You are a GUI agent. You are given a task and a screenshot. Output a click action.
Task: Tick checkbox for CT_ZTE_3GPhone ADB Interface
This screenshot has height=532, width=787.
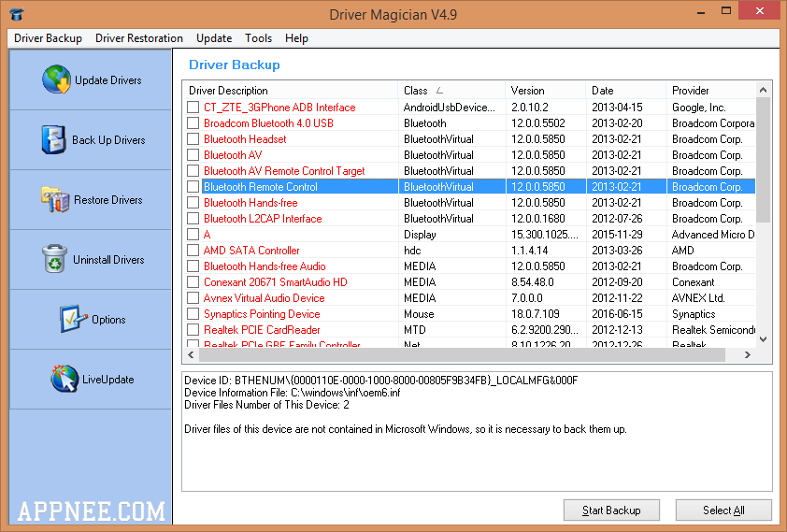[x=193, y=107]
